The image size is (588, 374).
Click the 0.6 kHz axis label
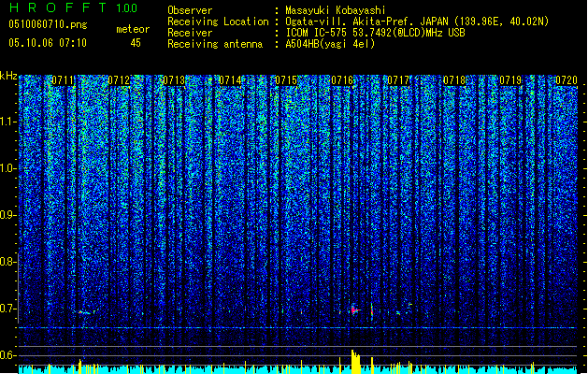[x=8, y=355]
